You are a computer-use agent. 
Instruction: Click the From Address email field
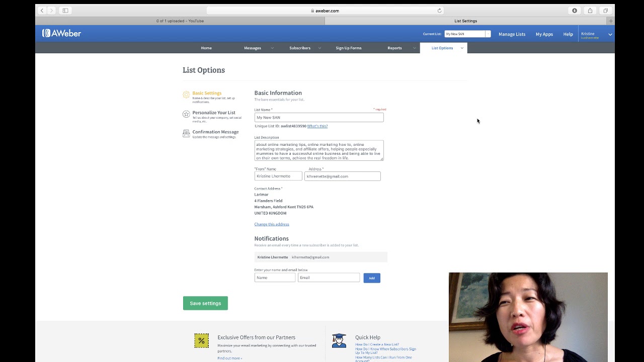click(343, 176)
